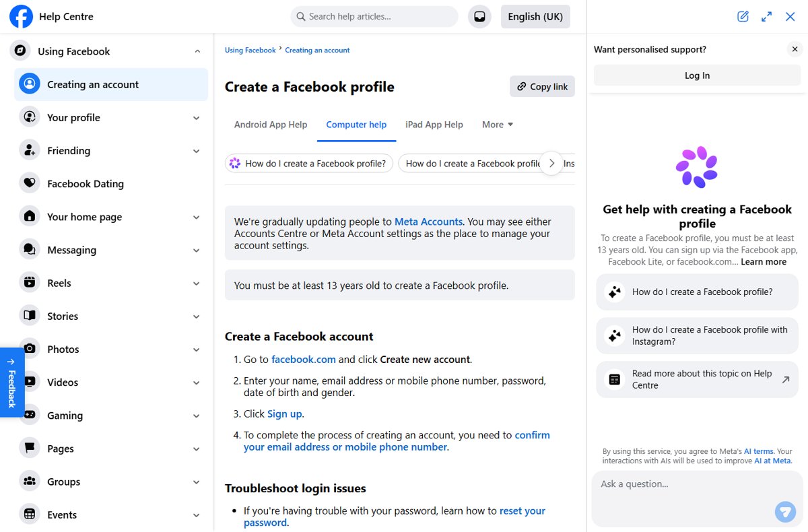The width and height of the screenshot is (808, 532).
Task: Click the Using Facebook compass icon
Action: click(x=21, y=51)
